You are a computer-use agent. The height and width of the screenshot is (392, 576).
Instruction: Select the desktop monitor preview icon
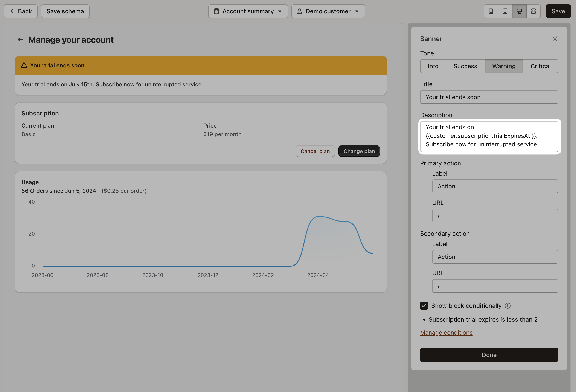pyautogui.click(x=519, y=11)
